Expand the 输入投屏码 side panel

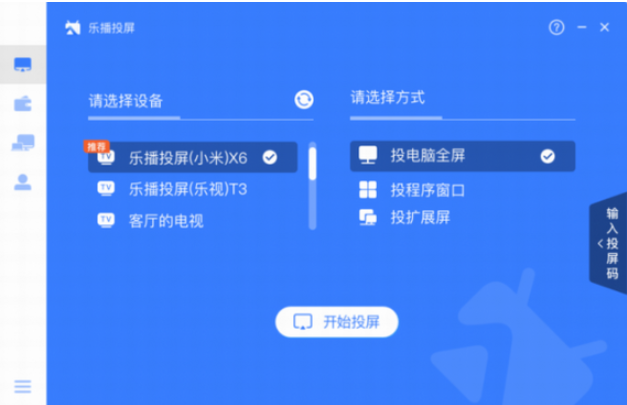[608, 243]
